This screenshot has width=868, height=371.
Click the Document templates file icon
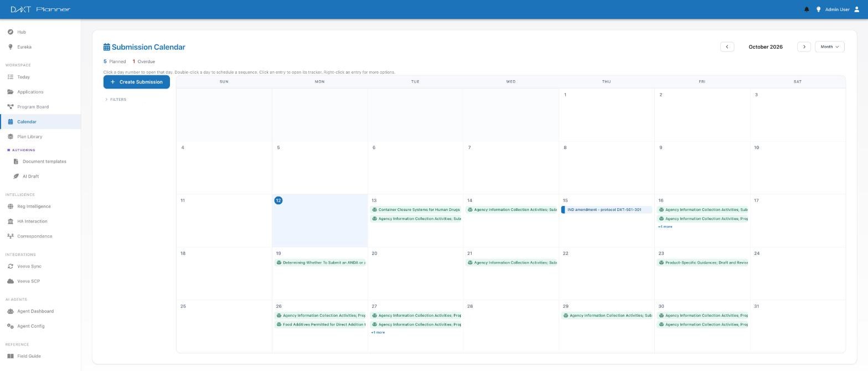(16, 162)
